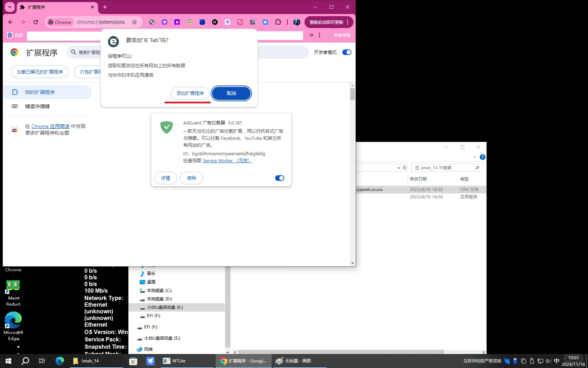
Task: Open Explorer help question-mark icon
Action: [482, 157]
